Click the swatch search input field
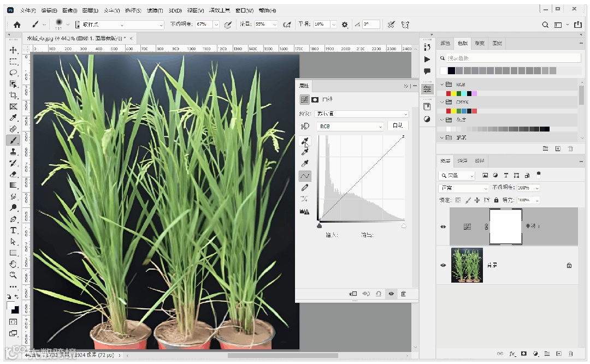This screenshot has height=364, width=590. coord(512,58)
